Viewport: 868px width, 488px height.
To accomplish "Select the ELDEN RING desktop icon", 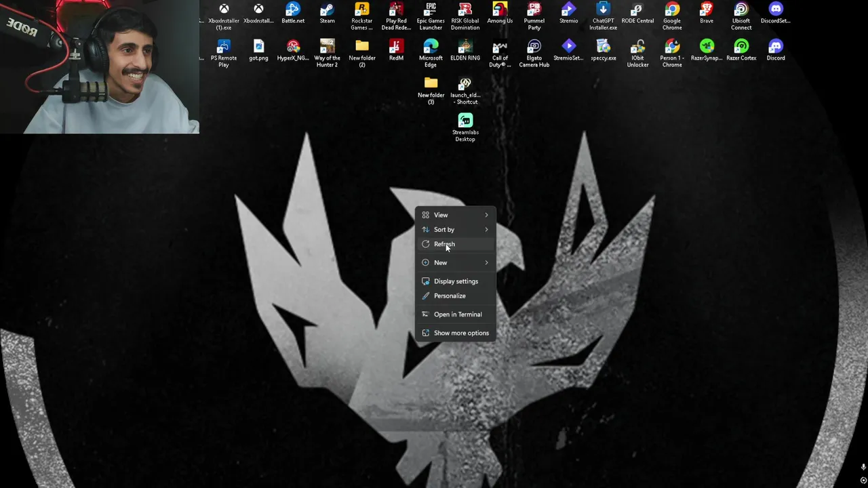I will point(465,50).
